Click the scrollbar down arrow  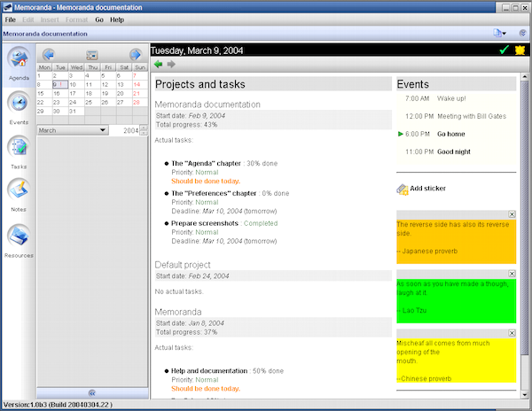525,394
